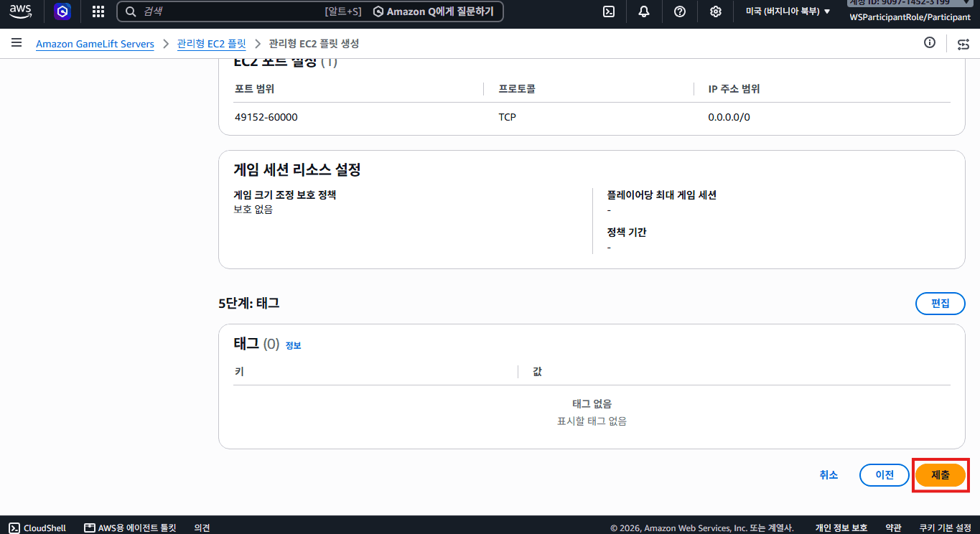This screenshot has width=980, height=534.
Task: Click the info circle icon
Action: click(930, 43)
